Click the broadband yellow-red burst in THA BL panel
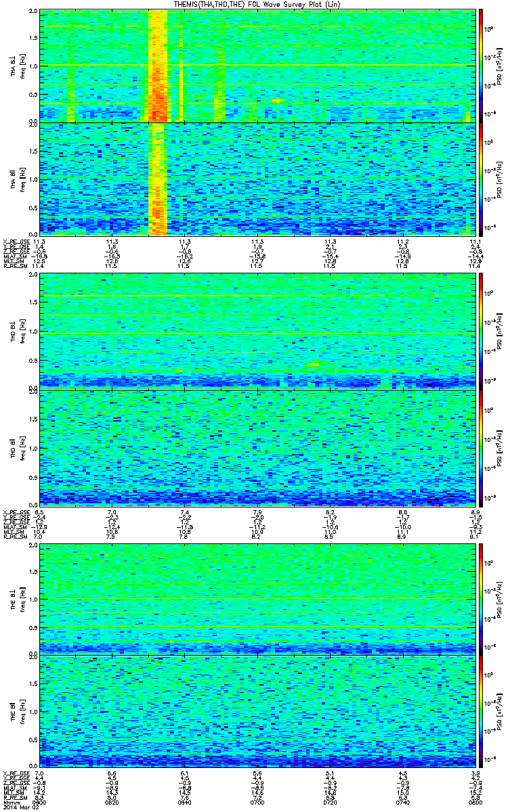This screenshot has width=508, height=812. point(158,66)
